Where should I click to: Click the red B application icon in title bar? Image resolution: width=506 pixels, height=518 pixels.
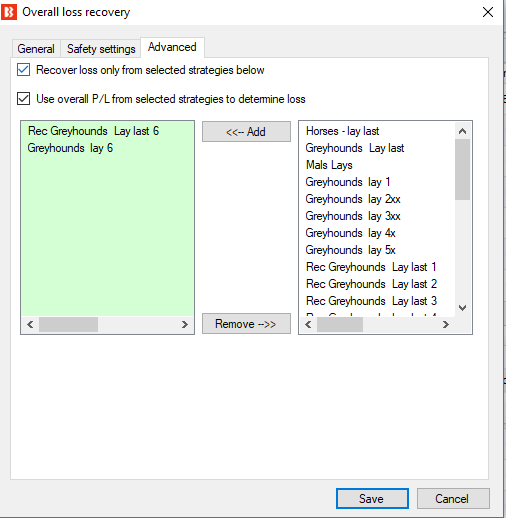(x=9, y=12)
